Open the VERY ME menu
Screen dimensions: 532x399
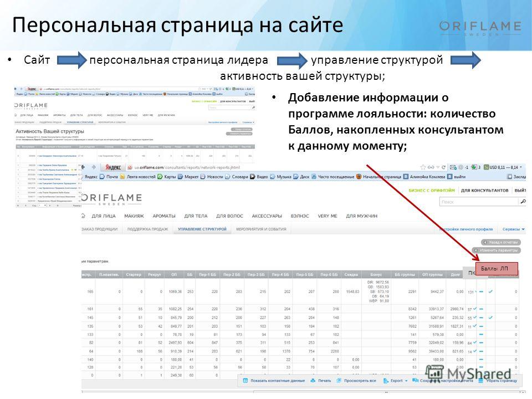[328, 216]
